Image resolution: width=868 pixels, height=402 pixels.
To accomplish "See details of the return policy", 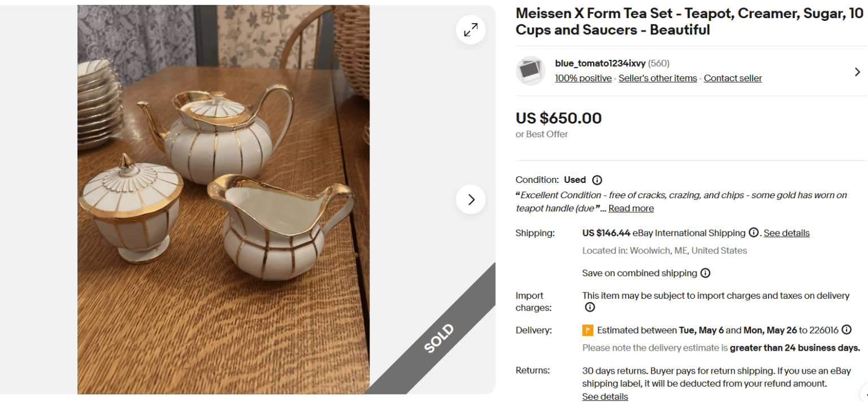I will (605, 396).
